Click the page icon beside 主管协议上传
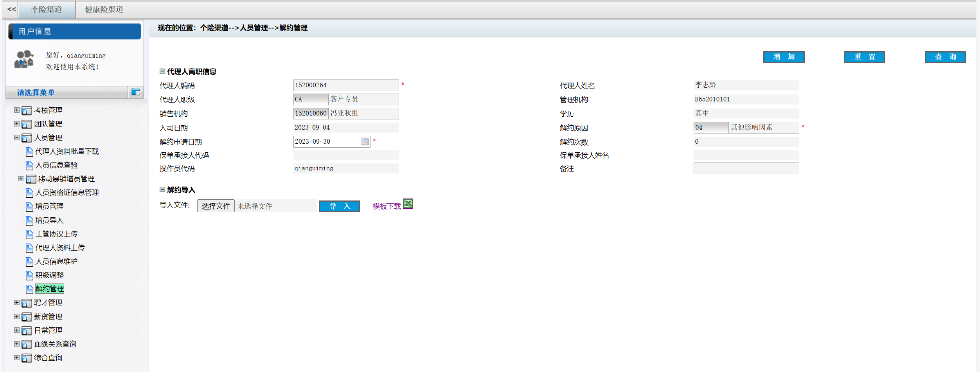 (29, 234)
